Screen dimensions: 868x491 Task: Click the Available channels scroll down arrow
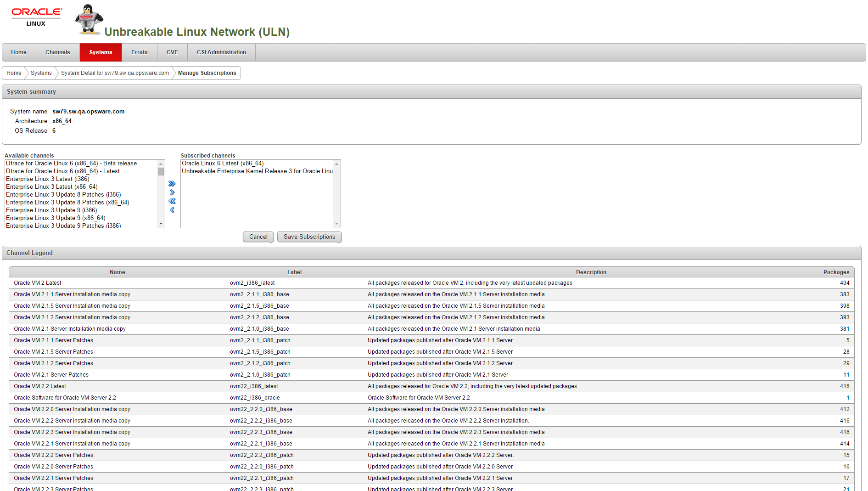point(161,224)
